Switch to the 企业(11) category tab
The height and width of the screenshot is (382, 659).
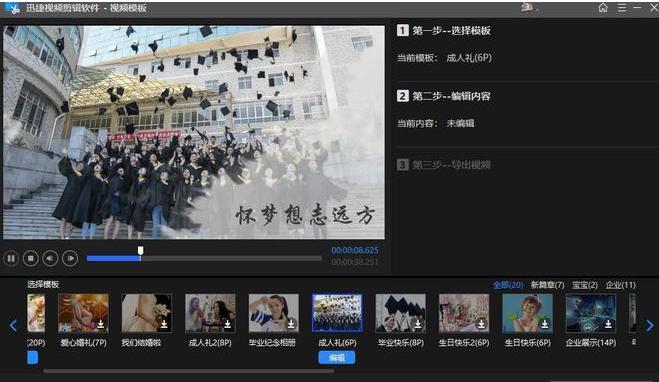click(620, 285)
